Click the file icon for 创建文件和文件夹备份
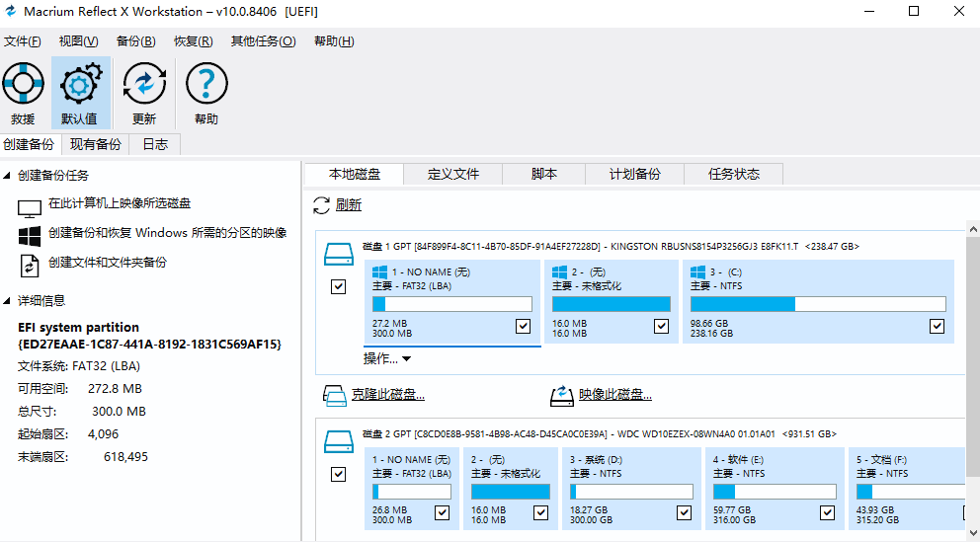This screenshot has width=980, height=542. [30, 266]
